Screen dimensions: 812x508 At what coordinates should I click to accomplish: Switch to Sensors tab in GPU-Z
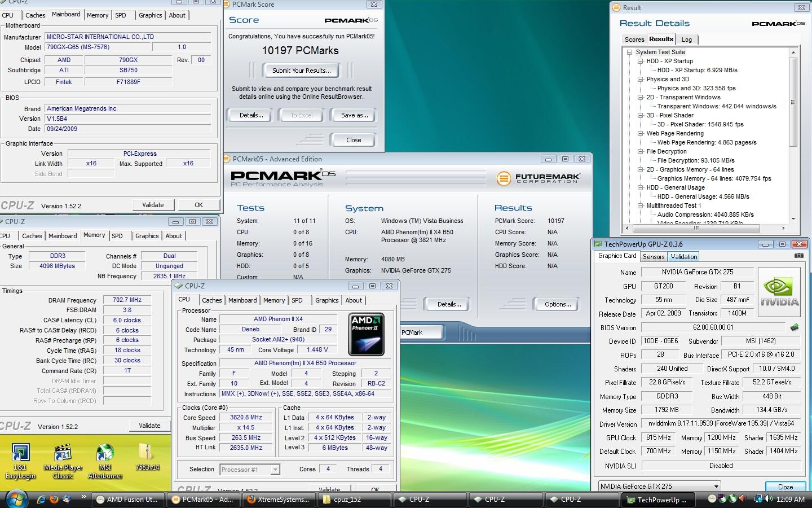click(654, 257)
